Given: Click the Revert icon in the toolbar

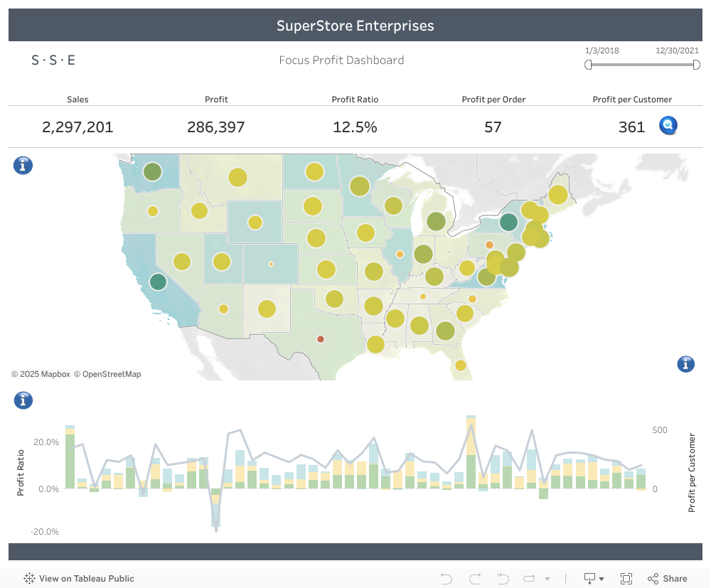Looking at the screenshot, I should pyautogui.click(x=503, y=578).
